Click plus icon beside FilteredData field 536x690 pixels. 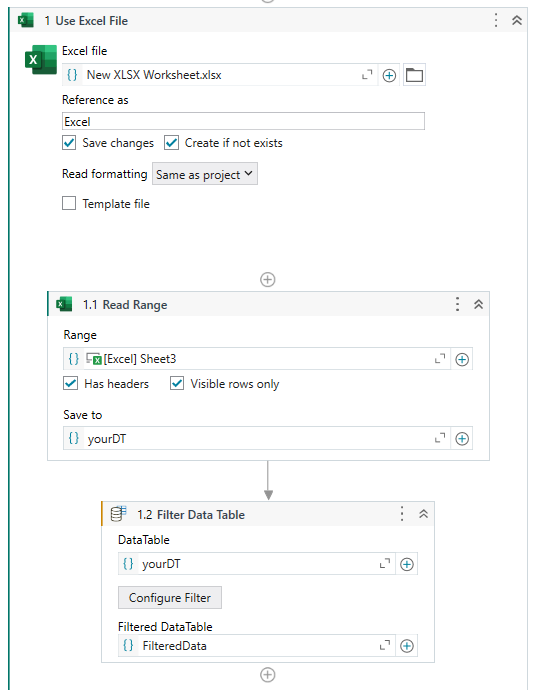click(407, 646)
